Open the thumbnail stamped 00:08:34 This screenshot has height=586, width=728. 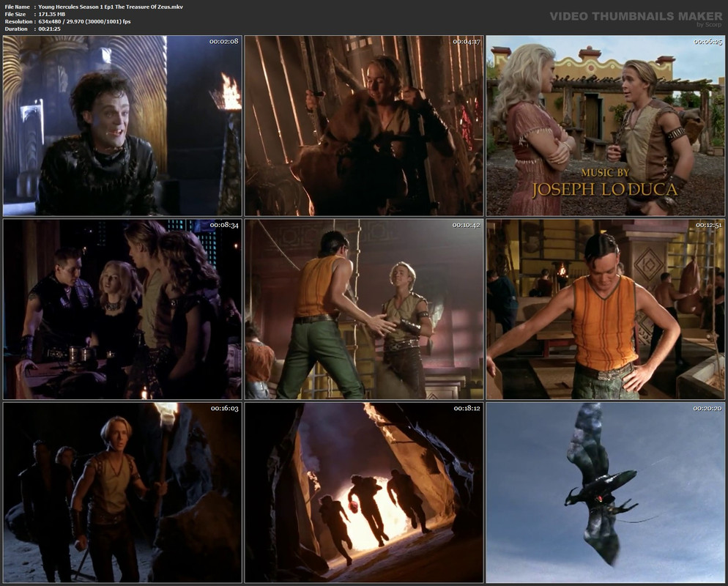click(122, 309)
